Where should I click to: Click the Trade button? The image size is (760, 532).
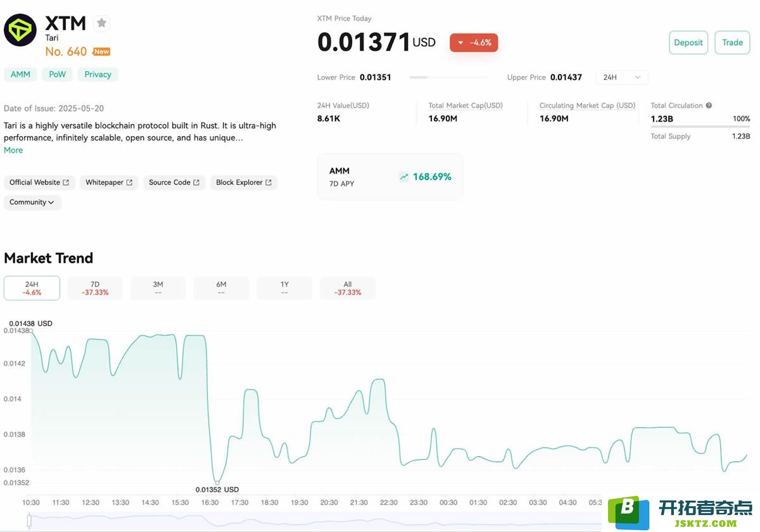coord(732,42)
